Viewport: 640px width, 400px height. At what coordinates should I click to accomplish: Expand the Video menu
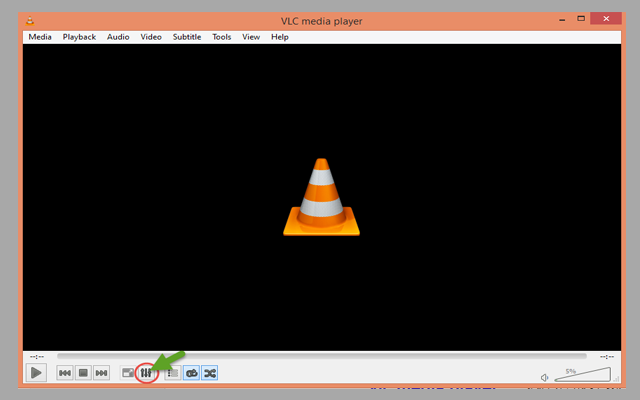tap(150, 37)
